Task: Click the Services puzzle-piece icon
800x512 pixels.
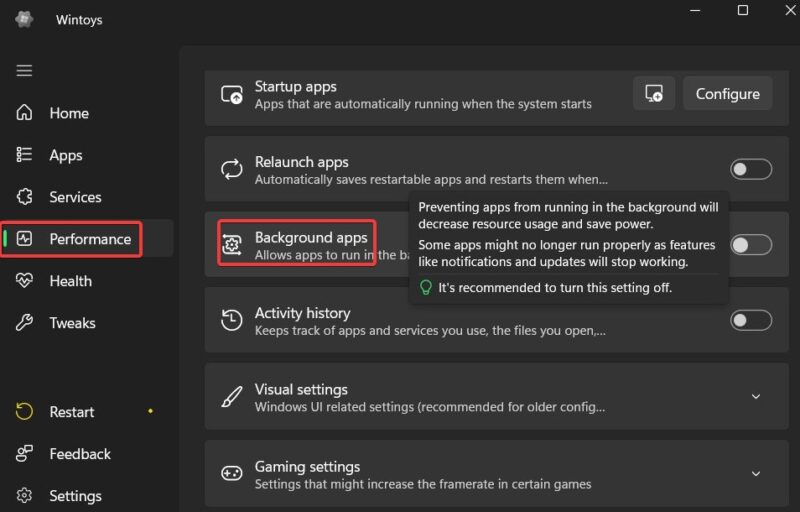Action: (x=24, y=197)
